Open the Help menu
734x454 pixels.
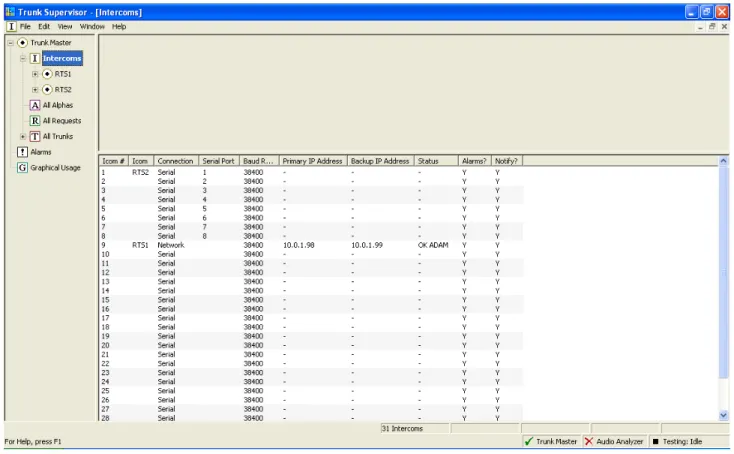click(x=119, y=27)
